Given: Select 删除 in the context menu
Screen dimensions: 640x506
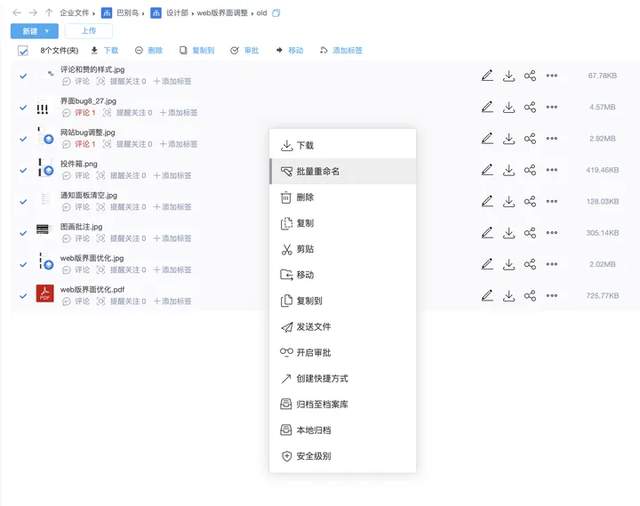Looking at the screenshot, I should click(x=343, y=198).
